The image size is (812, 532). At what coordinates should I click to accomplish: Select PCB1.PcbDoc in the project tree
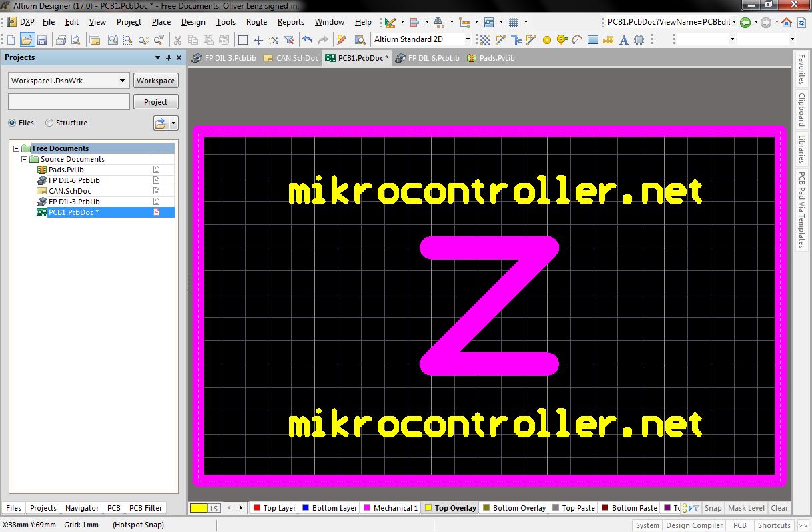pyautogui.click(x=73, y=212)
